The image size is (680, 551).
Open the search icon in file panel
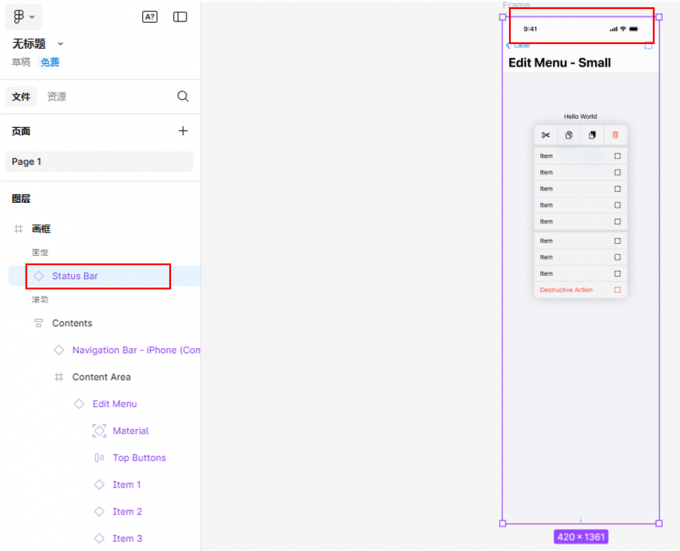click(x=183, y=96)
